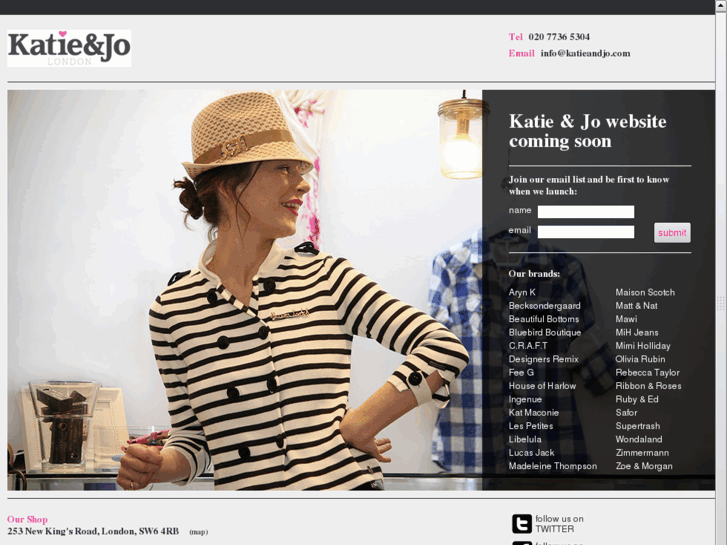Click the brand name Supertrash

[x=638, y=426]
